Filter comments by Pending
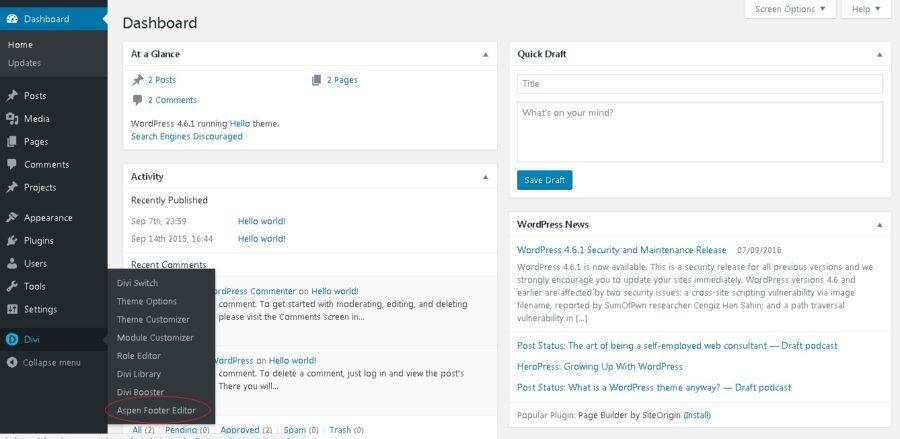This screenshot has height=439, width=900. tap(180, 430)
